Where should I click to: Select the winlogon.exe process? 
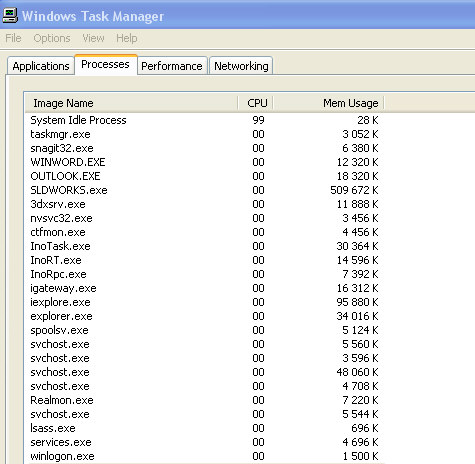point(204,456)
